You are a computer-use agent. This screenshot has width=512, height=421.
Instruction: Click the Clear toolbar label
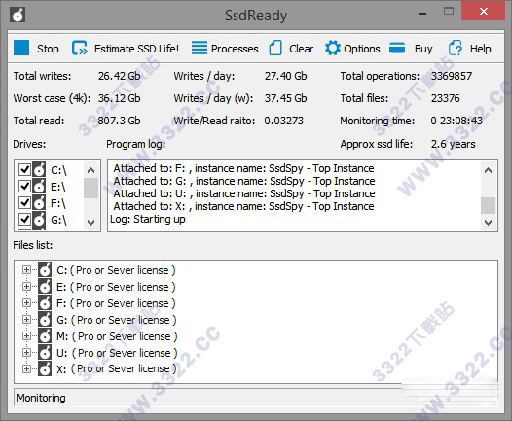301,49
